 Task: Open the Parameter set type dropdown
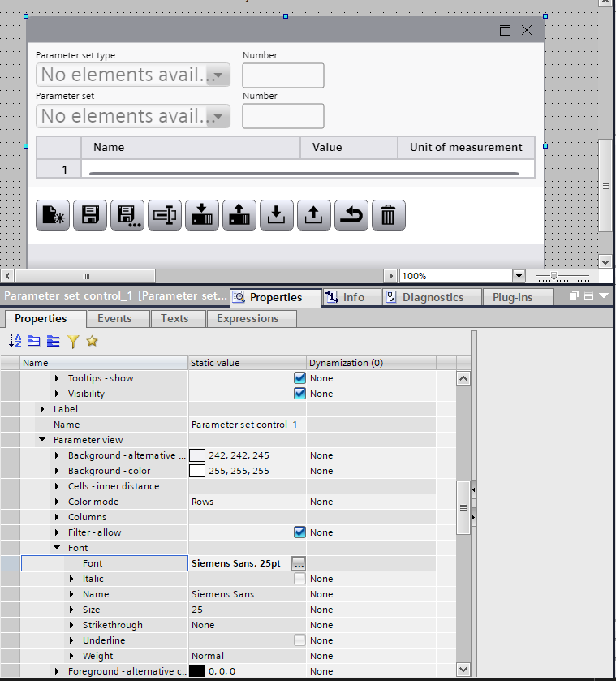coord(219,75)
